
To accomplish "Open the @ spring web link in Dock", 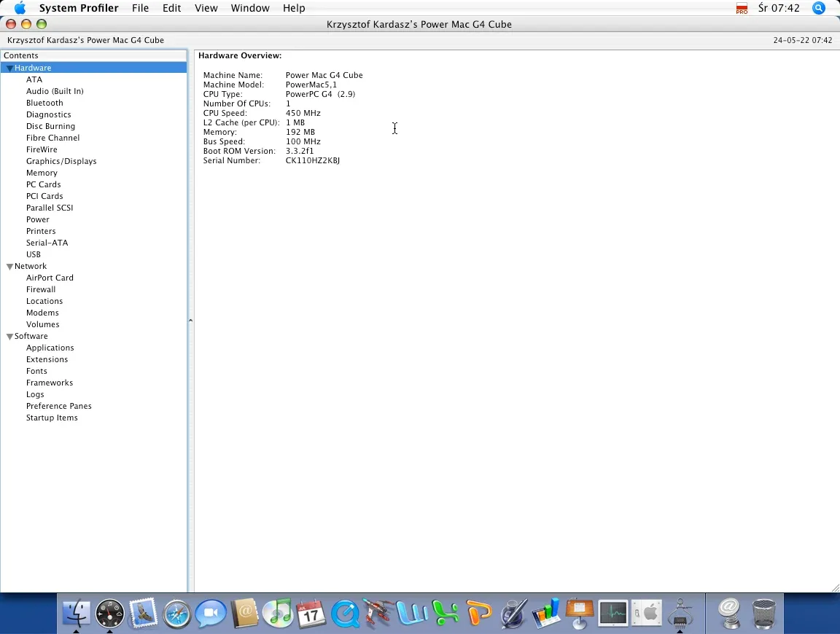I will tap(728, 614).
